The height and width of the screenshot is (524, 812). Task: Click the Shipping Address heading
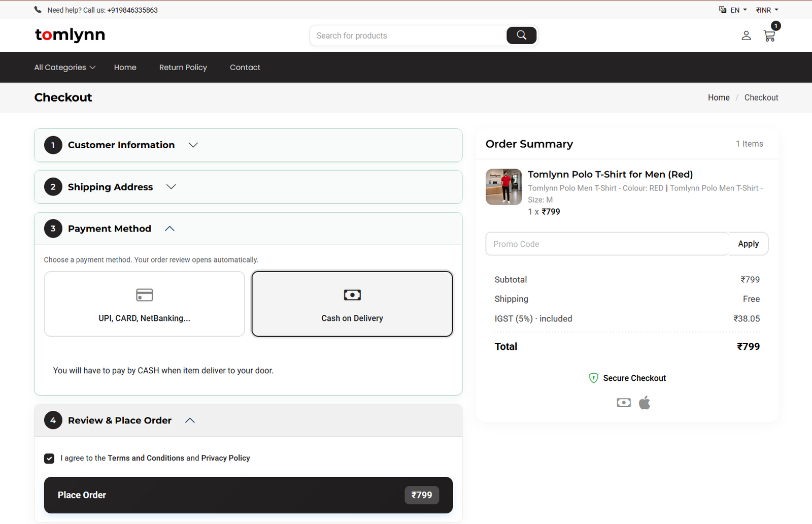110,187
